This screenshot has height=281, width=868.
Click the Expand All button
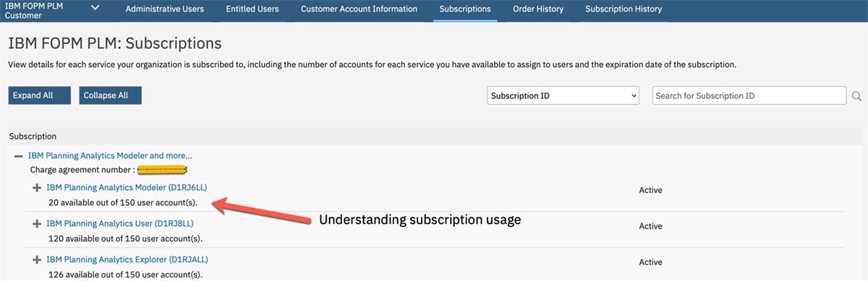coord(40,96)
